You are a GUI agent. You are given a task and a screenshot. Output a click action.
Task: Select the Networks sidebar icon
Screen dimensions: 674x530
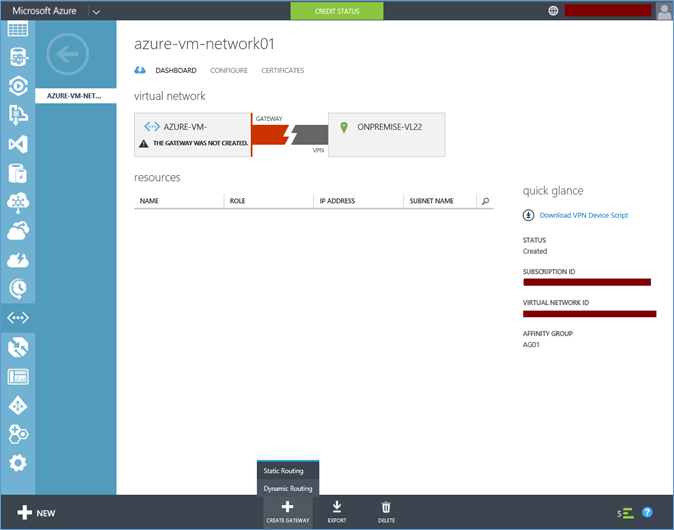coord(18,318)
